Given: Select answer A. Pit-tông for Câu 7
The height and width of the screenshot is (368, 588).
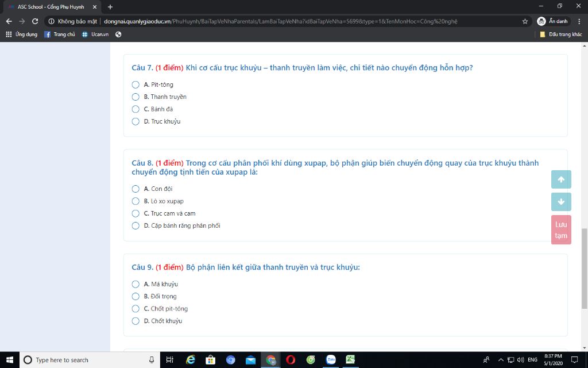Looking at the screenshot, I should click(x=136, y=85).
